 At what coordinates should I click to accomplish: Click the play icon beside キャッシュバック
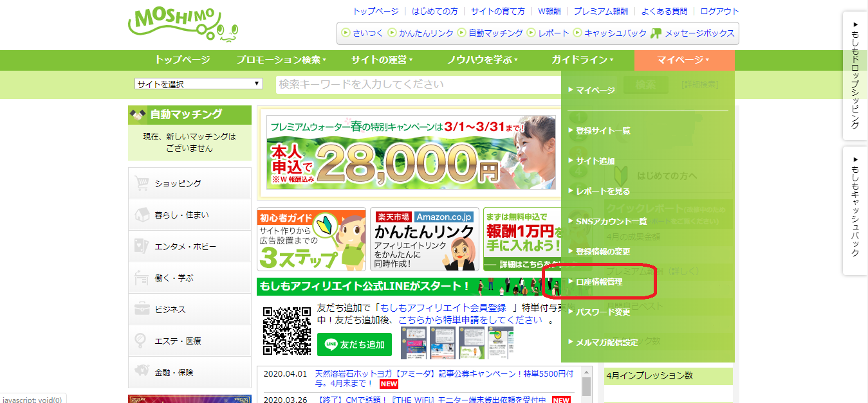(x=578, y=33)
